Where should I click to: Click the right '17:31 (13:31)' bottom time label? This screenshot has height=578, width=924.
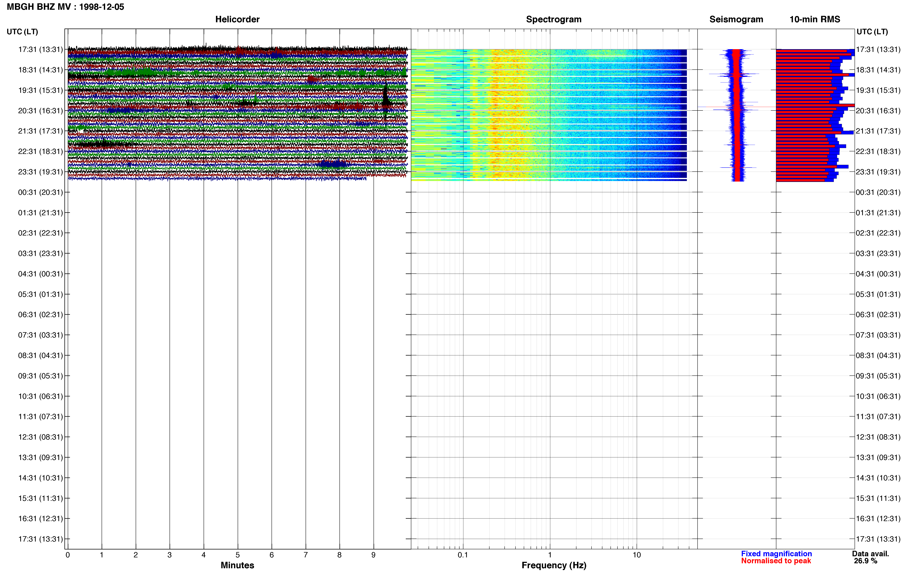(878, 539)
